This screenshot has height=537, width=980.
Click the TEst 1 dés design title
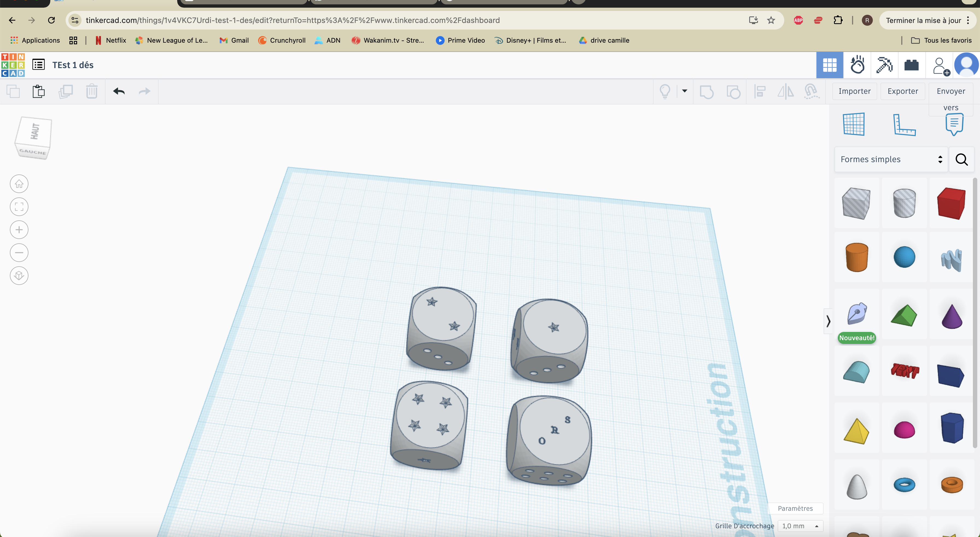pos(73,65)
